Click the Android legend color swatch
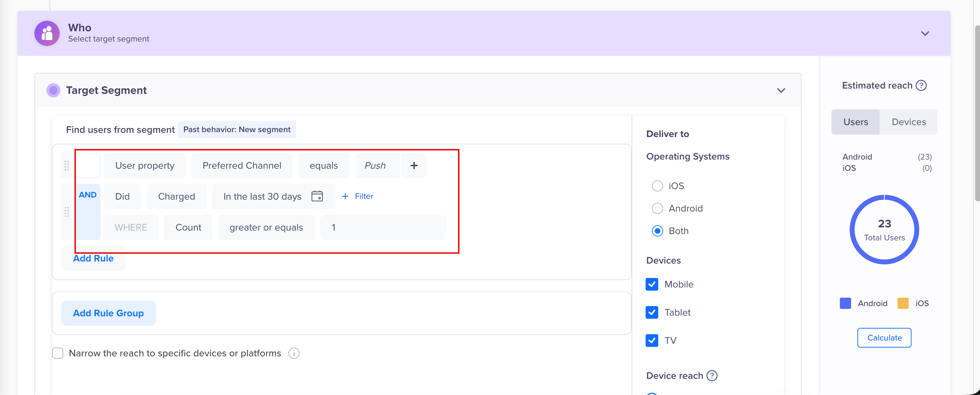Screen dimensions: 980x395 845,303
